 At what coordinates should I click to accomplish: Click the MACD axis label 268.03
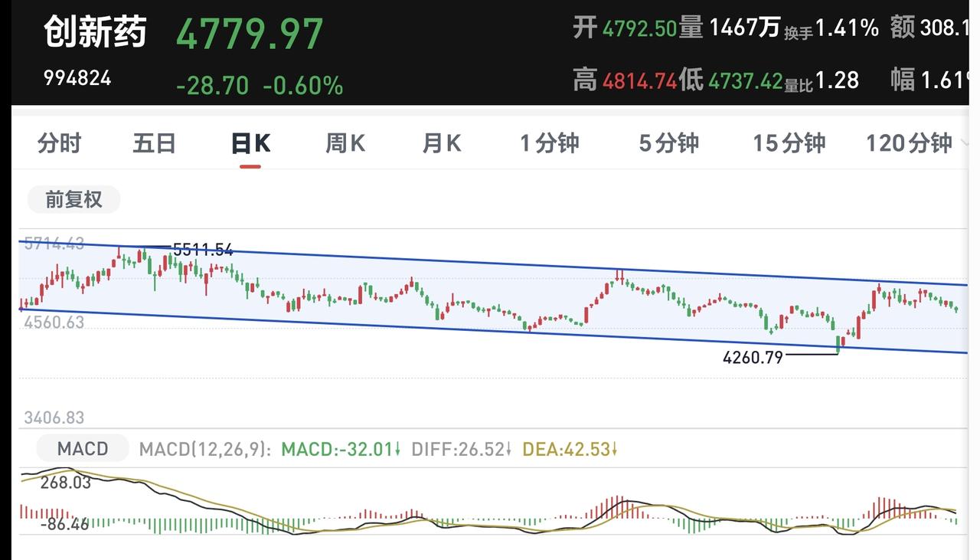point(66,483)
